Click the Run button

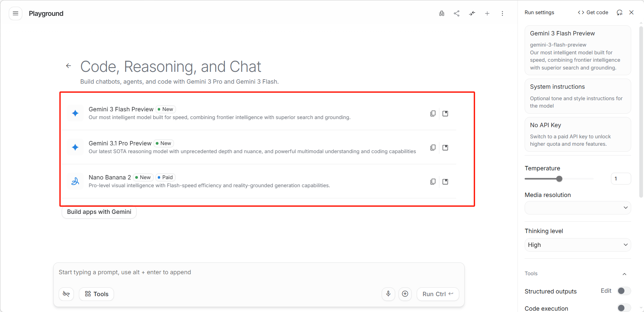[438, 294]
